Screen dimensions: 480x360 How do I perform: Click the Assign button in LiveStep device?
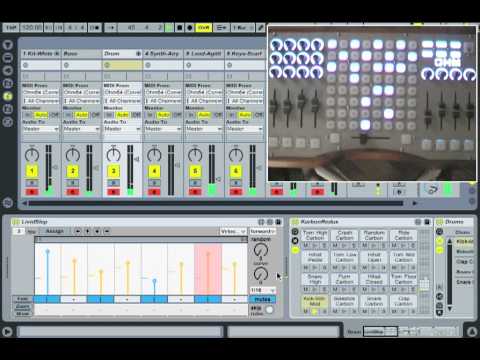tap(55, 231)
